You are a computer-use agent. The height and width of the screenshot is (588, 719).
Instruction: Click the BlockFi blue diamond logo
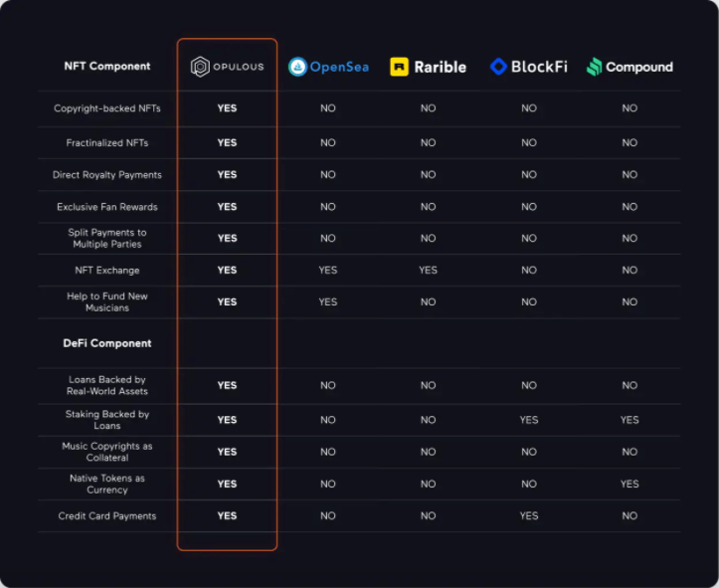(498, 67)
